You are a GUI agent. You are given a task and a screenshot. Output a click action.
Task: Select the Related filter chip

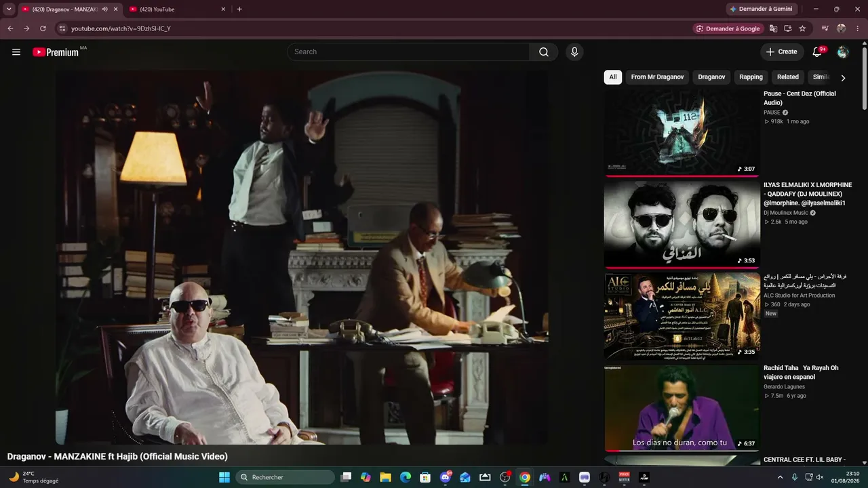click(788, 77)
